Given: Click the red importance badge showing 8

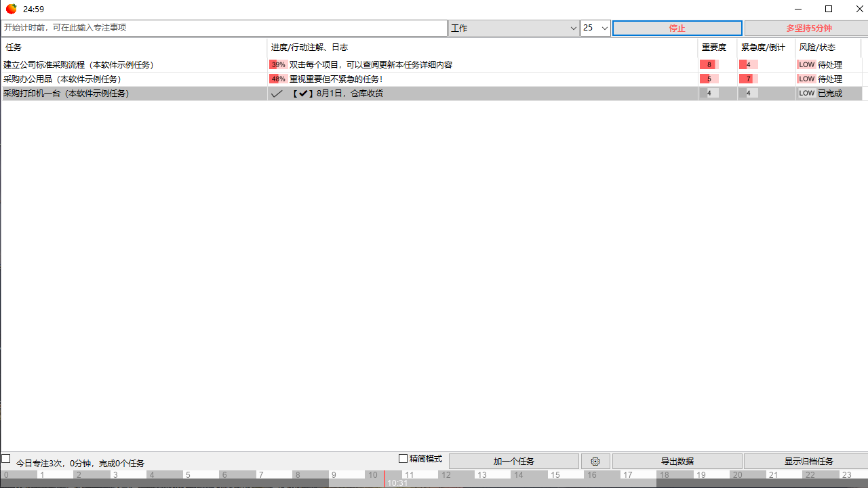Looking at the screenshot, I should pos(709,64).
